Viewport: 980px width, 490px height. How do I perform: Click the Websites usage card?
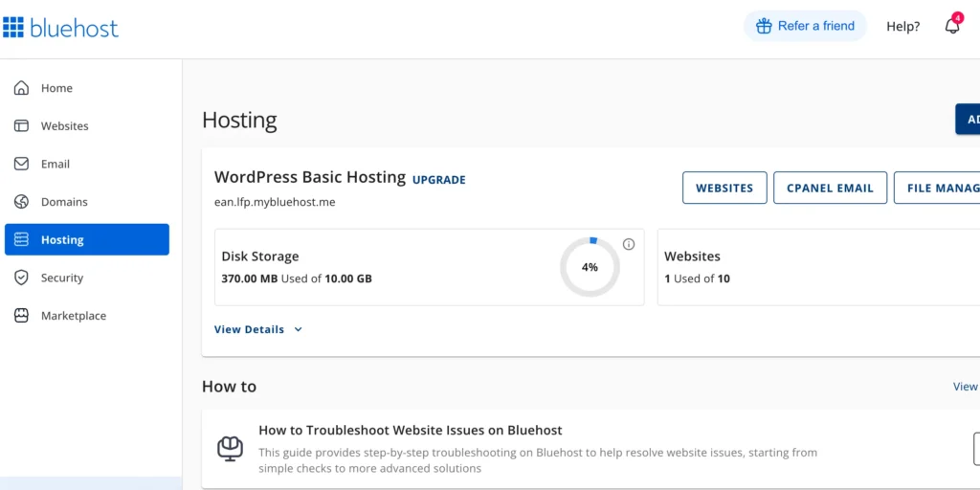coord(819,267)
